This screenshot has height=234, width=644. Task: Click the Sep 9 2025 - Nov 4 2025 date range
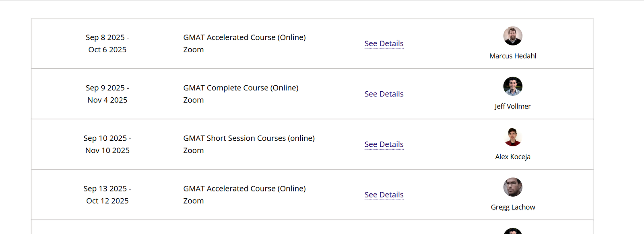pyautogui.click(x=107, y=94)
